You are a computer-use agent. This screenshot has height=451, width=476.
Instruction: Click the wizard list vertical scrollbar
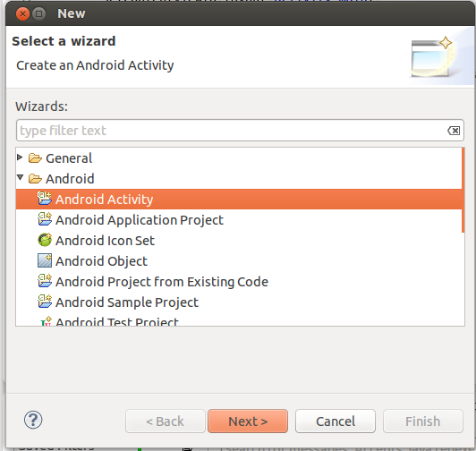coord(463,190)
